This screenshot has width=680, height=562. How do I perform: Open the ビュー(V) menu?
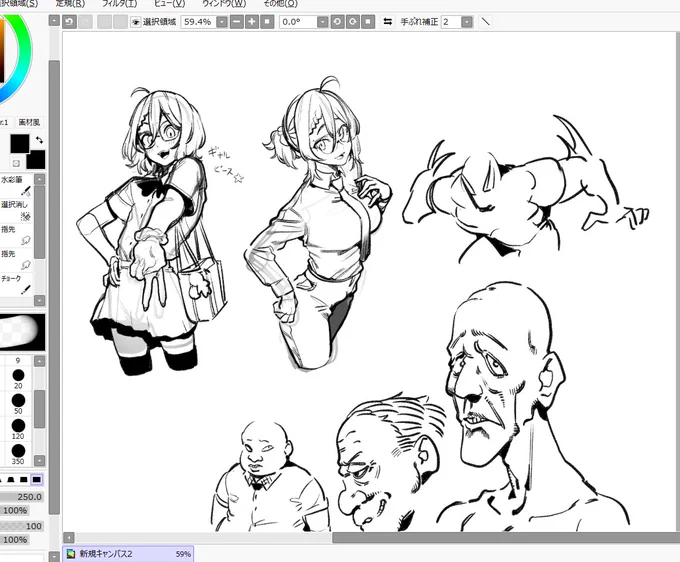(x=170, y=3)
